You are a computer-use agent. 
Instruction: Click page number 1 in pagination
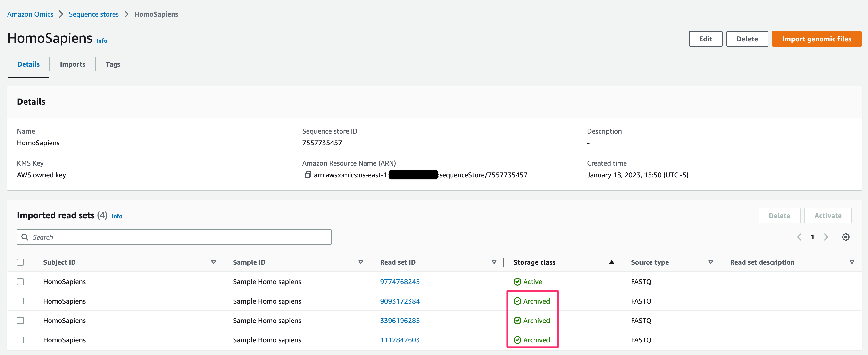pos(812,237)
